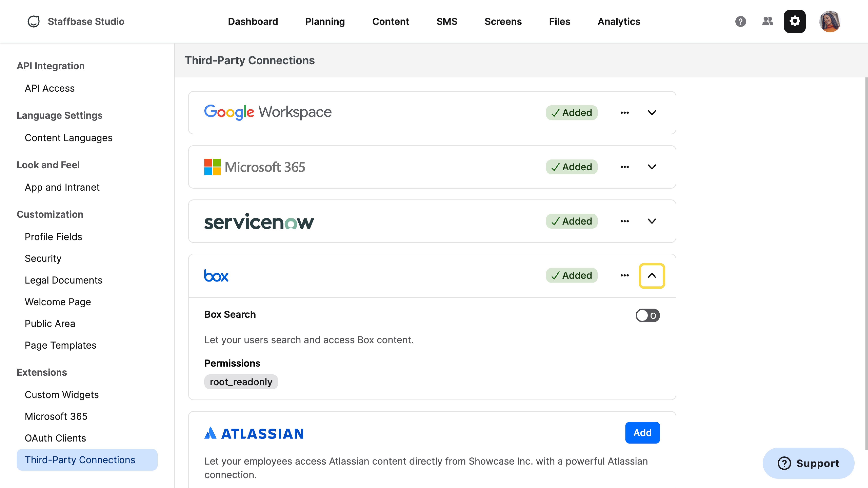Click the Permissions label
The width and height of the screenshot is (868, 488).
[x=232, y=363]
